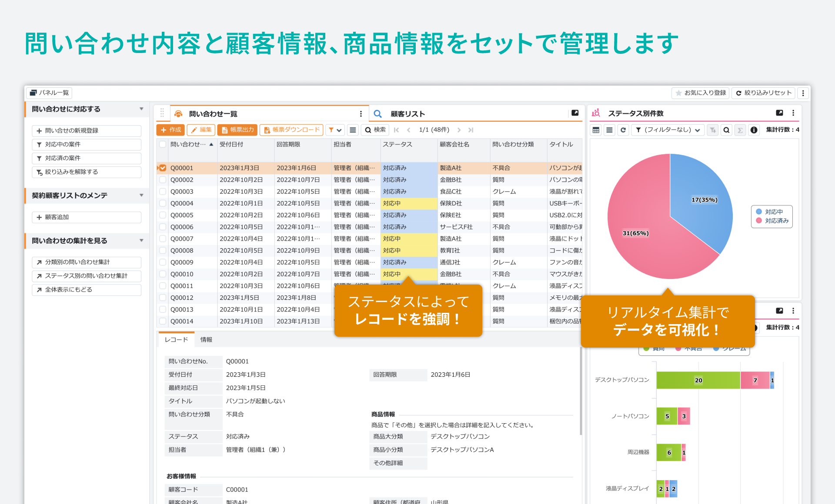
Task: Expand the ステータス別件数 panel to full screen
Action: [x=779, y=113]
